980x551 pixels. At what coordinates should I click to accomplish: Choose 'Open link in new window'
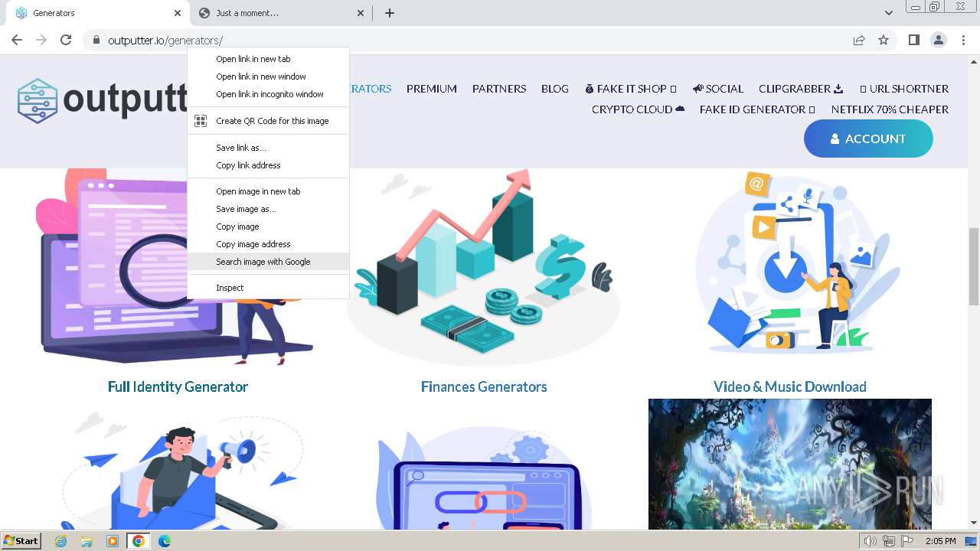coord(268,77)
